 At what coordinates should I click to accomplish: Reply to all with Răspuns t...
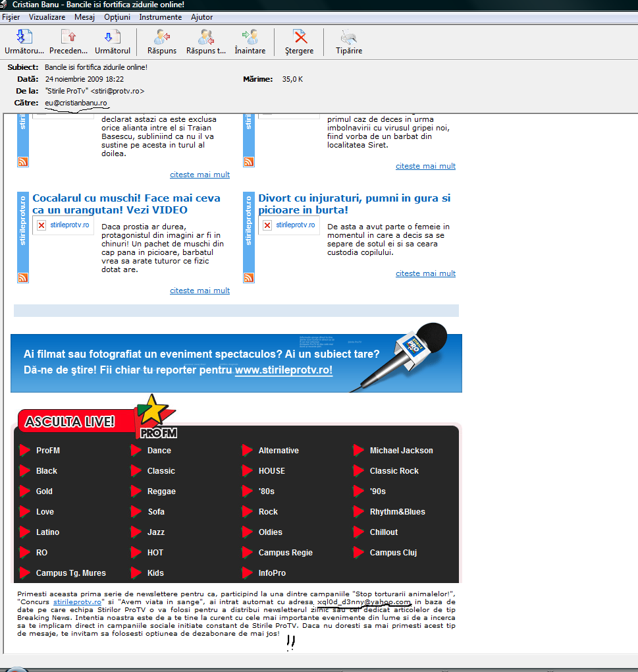tap(206, 42)
